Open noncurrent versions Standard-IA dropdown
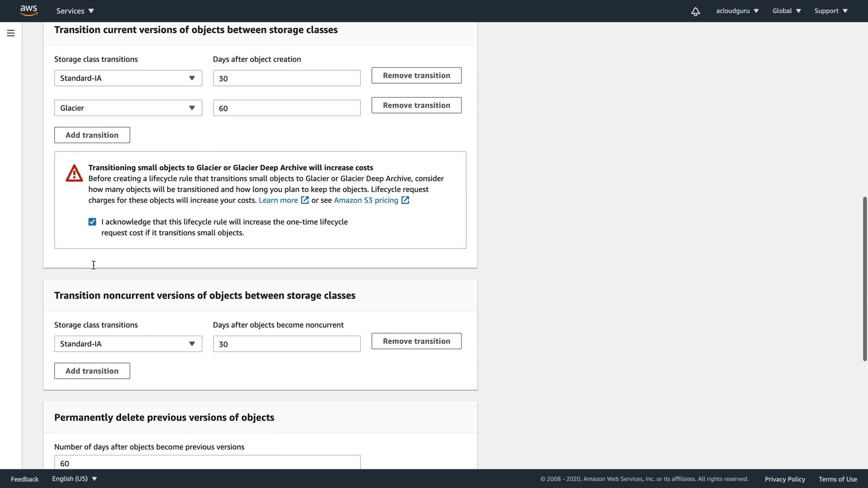This screenshot has height=488, width=868. (128, 344)
